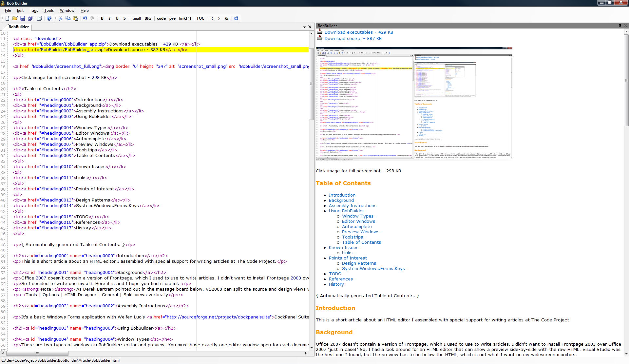The height and width of the screenshot is (364, 629).
Task: Follow Points of Interest link in preview
Action: tap(348, 258)
